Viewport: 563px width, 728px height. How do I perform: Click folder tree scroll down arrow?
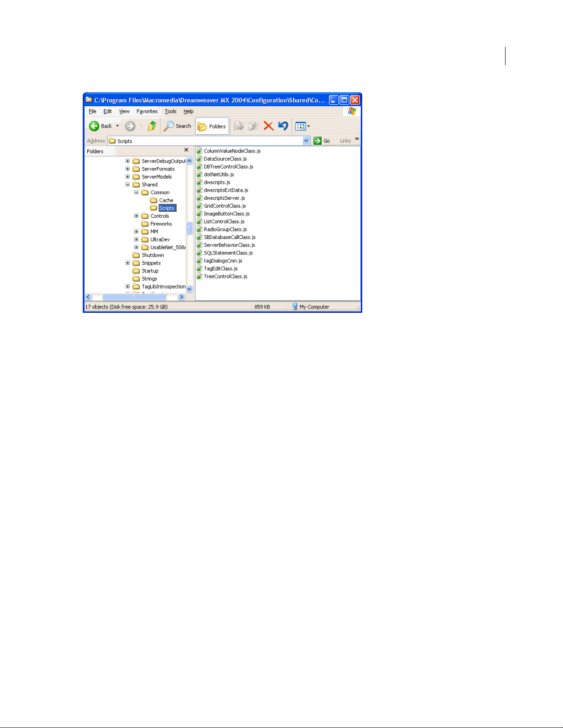tap(189, 289)
